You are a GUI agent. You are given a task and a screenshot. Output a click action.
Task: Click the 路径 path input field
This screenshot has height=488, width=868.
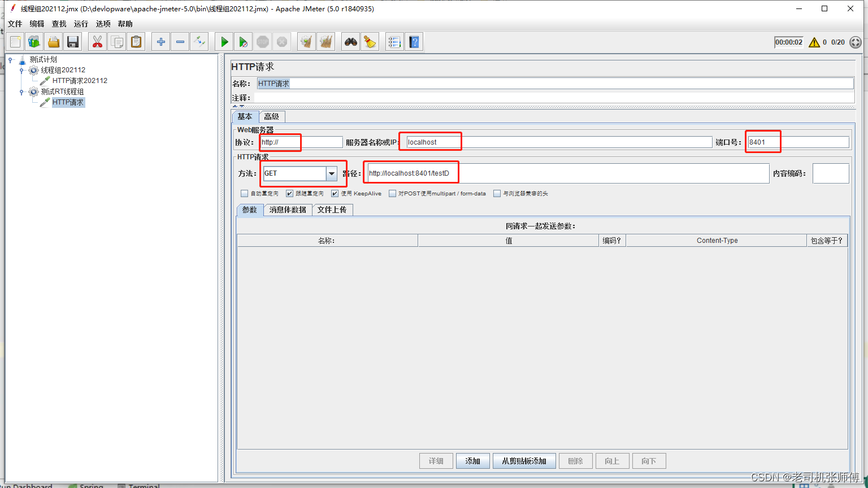click(568, 173)
